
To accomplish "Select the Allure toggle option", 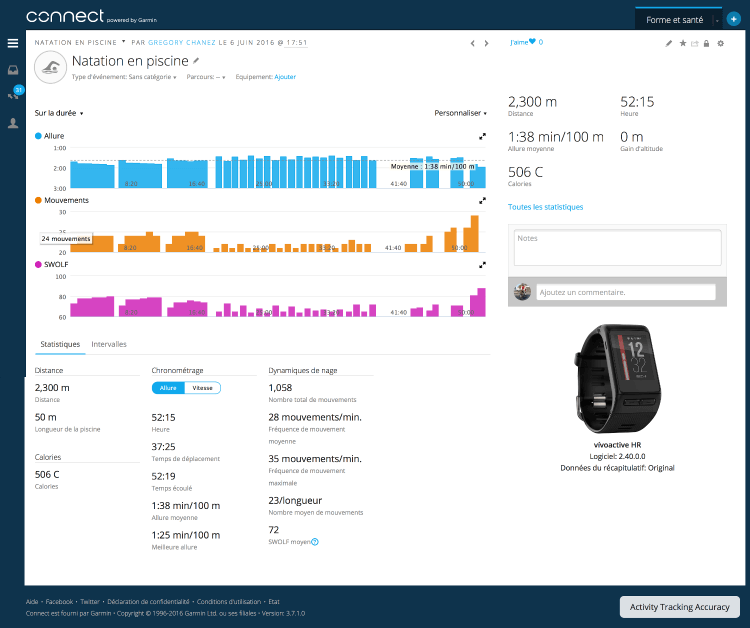I will point(168,388).
